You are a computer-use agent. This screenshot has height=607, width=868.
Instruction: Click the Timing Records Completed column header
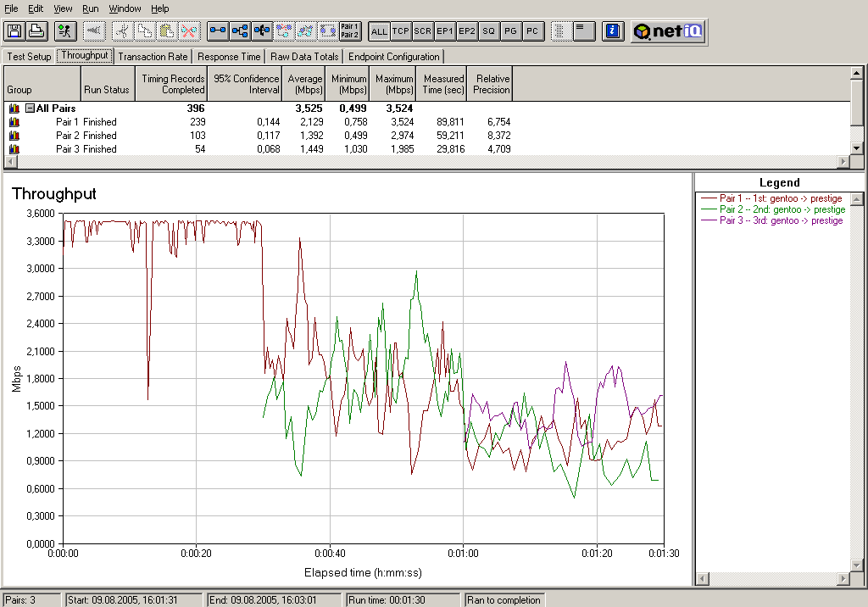coord(173,84)
